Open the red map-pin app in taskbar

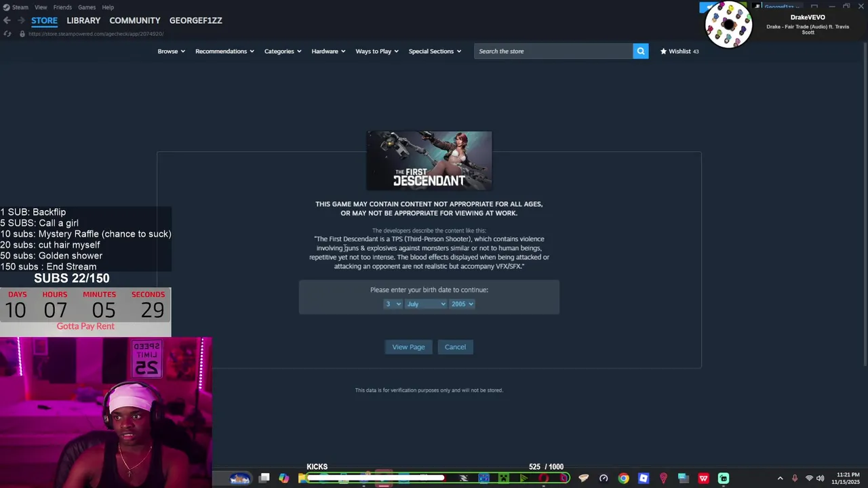(x=663, y=478)
